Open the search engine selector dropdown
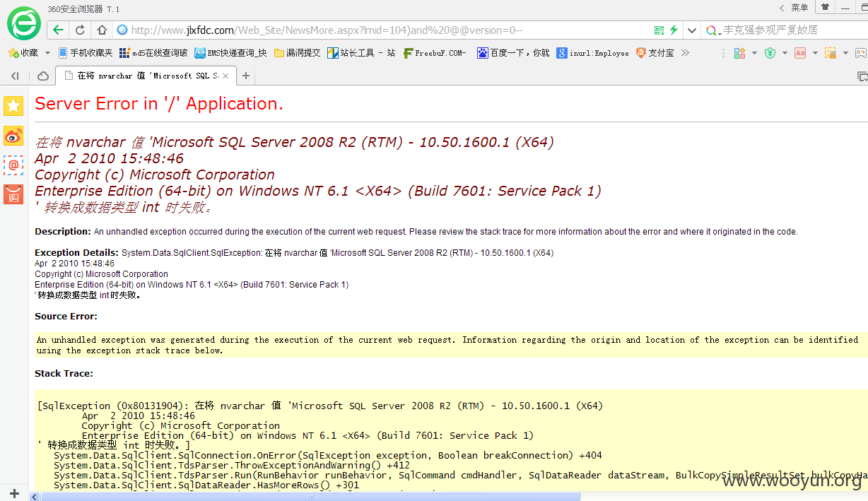868x501 pixels. (714, 30)
